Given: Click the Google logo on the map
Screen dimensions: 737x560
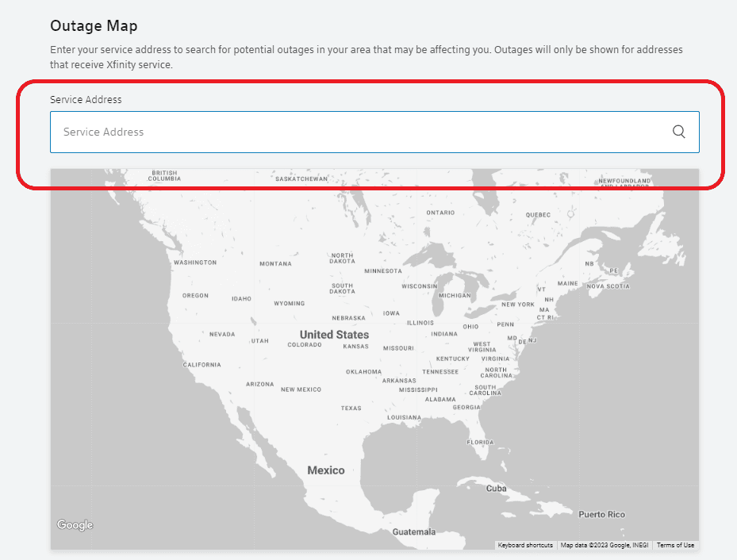Looking at the screenshot, I should [74, 525].
